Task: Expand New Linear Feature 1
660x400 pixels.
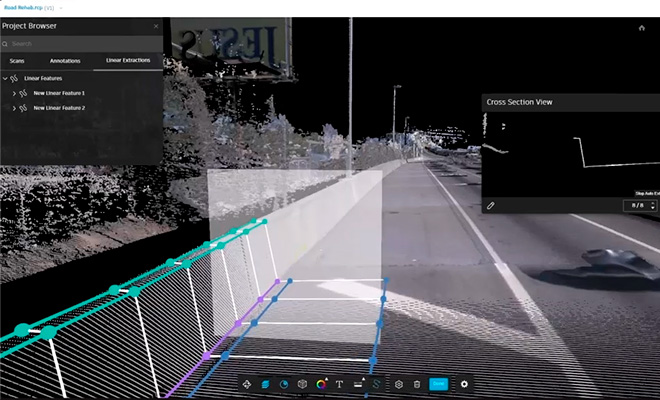Action: [13, 93]
